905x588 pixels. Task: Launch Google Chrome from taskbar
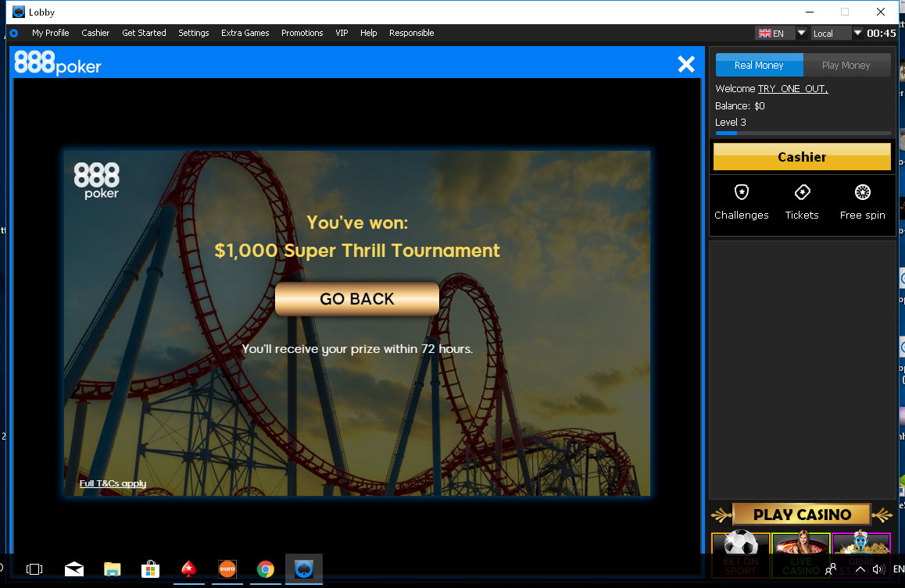[x=266, y=569]
